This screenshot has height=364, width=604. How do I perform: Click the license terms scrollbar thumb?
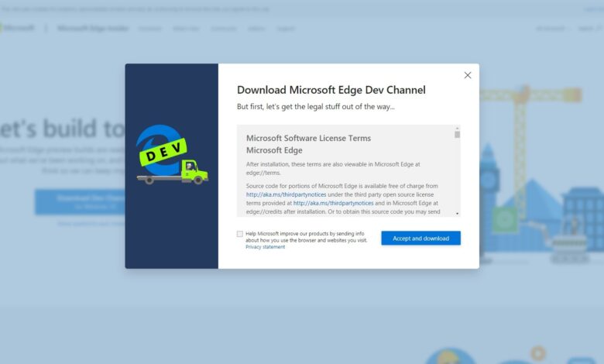click(x=457, y=135)
